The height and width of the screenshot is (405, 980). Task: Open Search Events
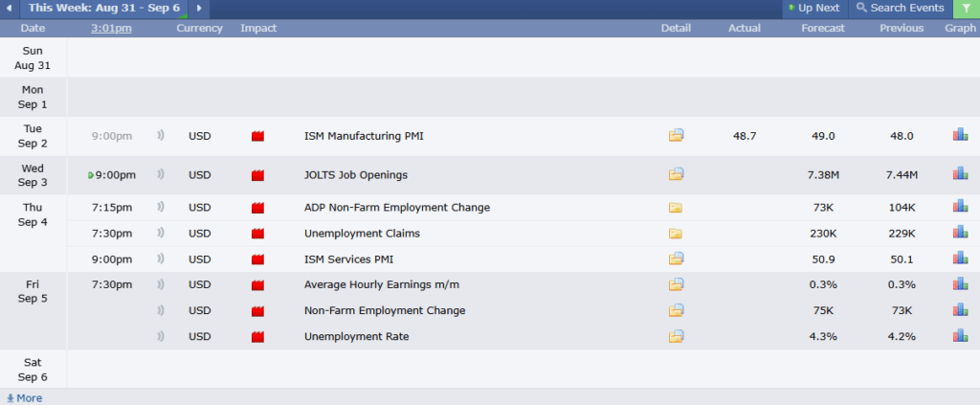click(900, 8)
